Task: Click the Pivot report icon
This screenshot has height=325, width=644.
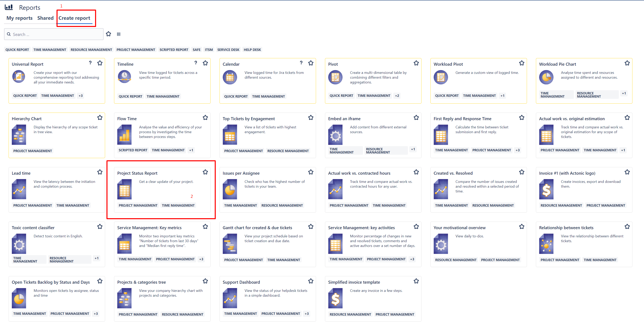Action: click(x=335, y=77)
